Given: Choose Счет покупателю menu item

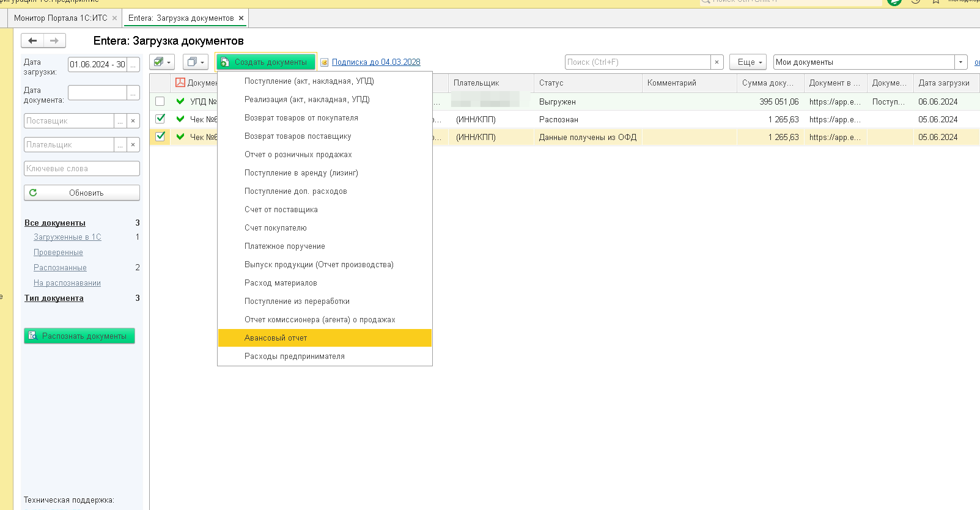Looking at the screenshot, I should click(x=325, y=227).
